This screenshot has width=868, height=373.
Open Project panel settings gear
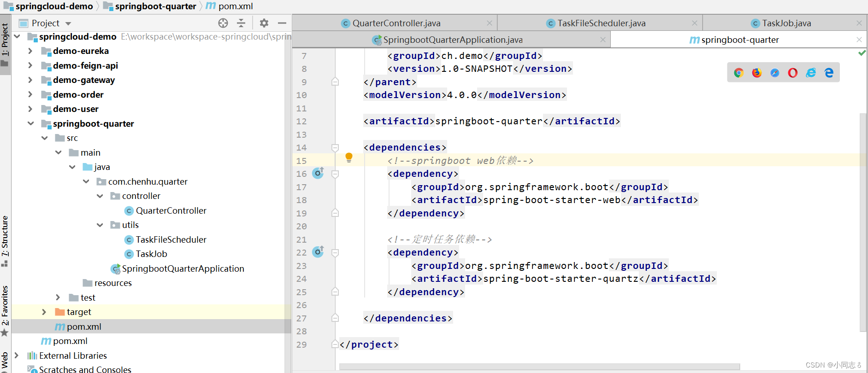pyautogui.click(x=264, y=23)
